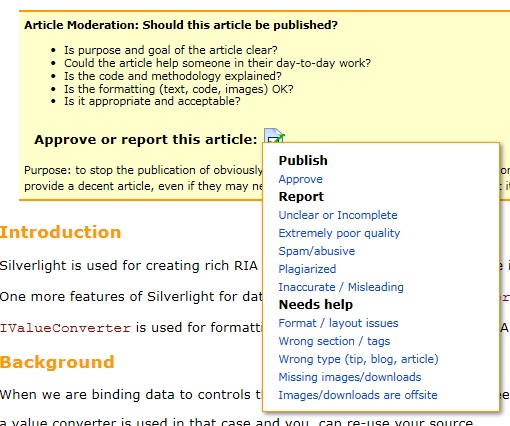The image size is (510, 426).
Task: Click 'Is it appropriate and acceptable?'
Action: [x=152, y=101]
